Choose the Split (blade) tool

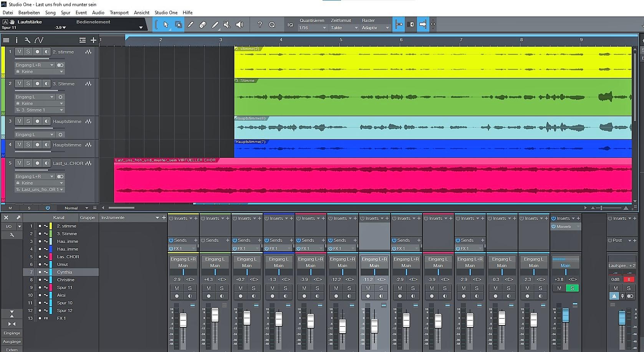click(x=190, y=25)
